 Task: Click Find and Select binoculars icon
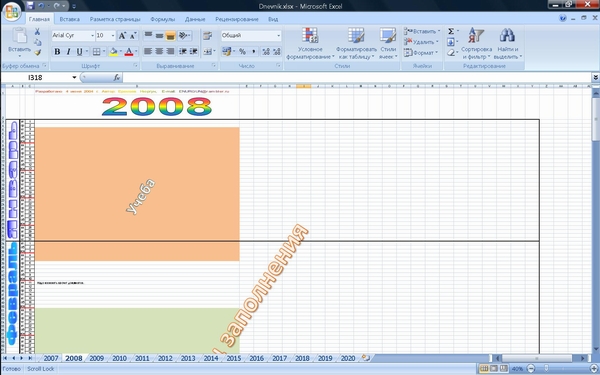pyautogui.click(x=507, y=35)
